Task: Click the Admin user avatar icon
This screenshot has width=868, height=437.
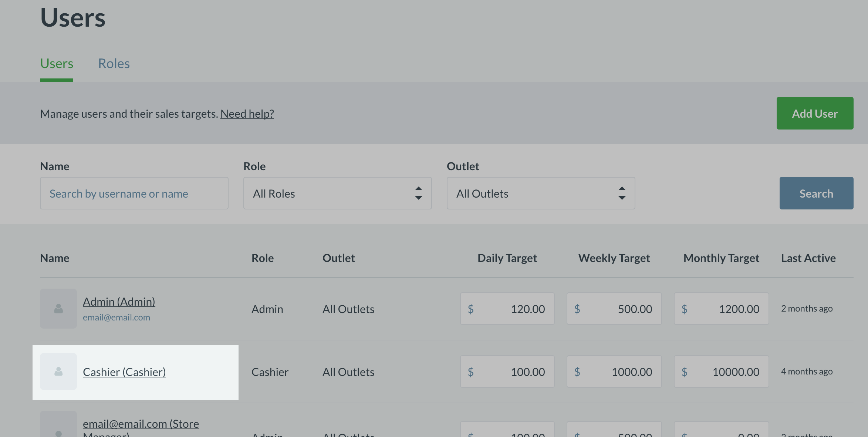Action: pyautogui.click(x=58, y=309)
